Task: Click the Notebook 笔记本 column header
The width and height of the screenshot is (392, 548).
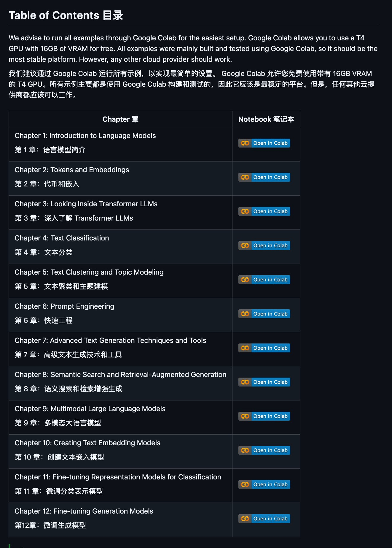Action: tap(266, 119)
